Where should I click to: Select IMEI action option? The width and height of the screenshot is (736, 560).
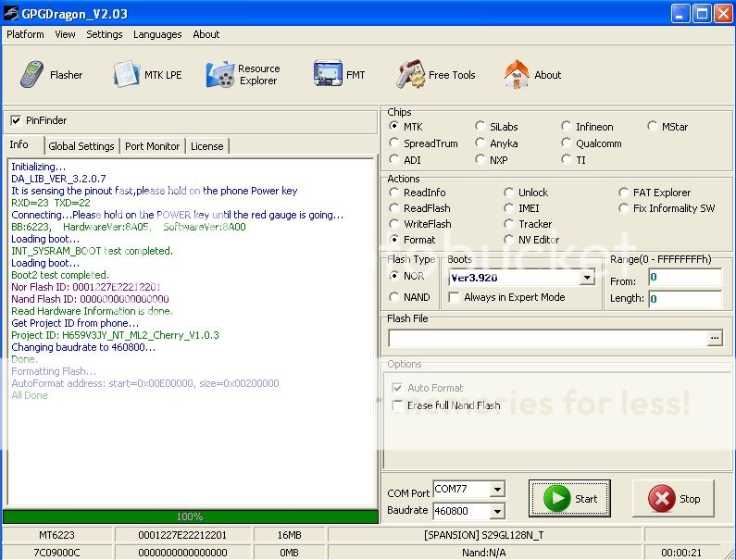pyautogui.click(x=508, y=208)
